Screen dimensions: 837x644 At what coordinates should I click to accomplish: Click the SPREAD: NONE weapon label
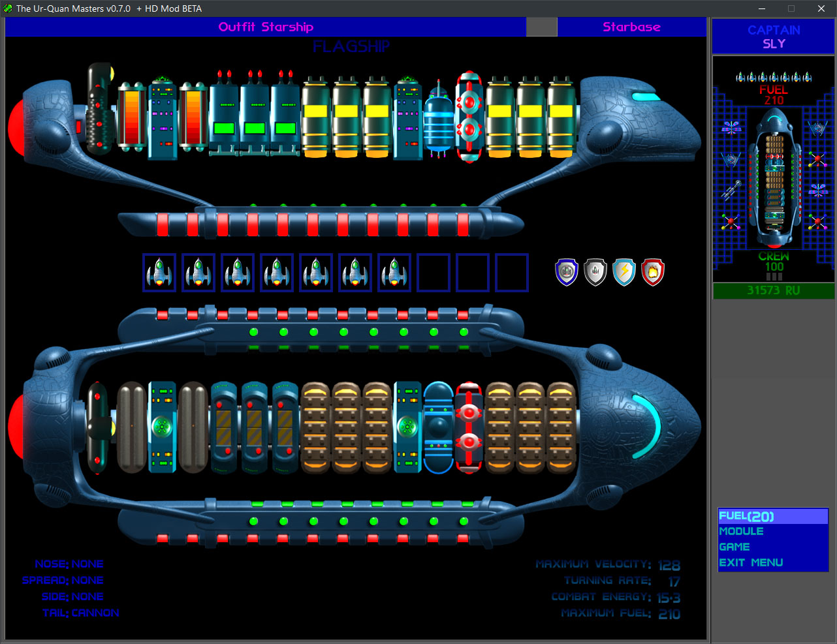[x=63, y=580]
